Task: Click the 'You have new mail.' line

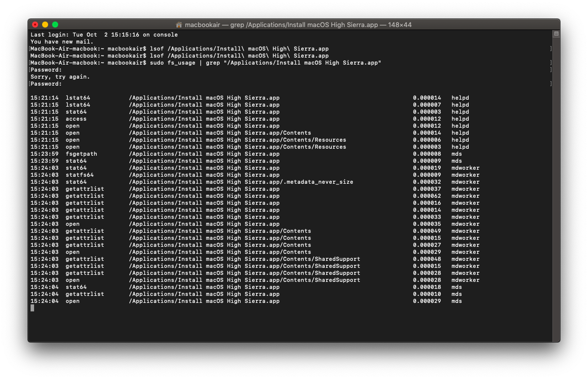Action: click(x=62, y=42)
